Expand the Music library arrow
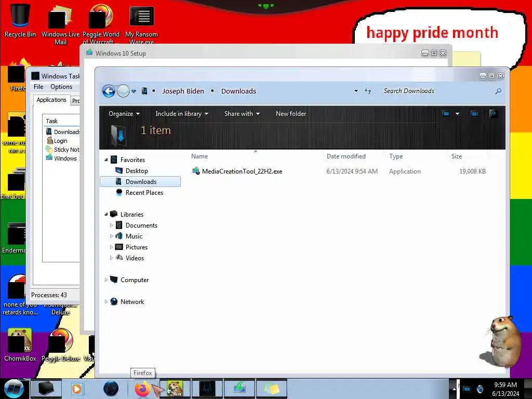Viewport: 532px width, 399px height. (111, 236)
